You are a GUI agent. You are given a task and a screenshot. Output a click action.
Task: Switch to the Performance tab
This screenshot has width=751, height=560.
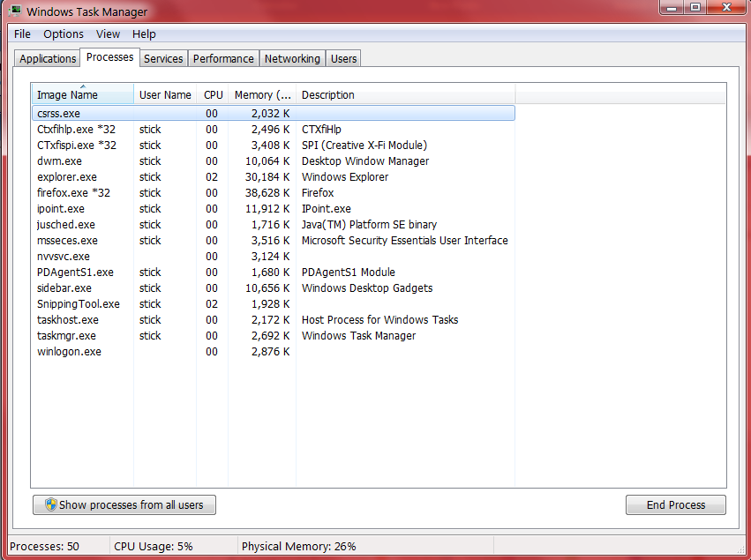(223, 59)
